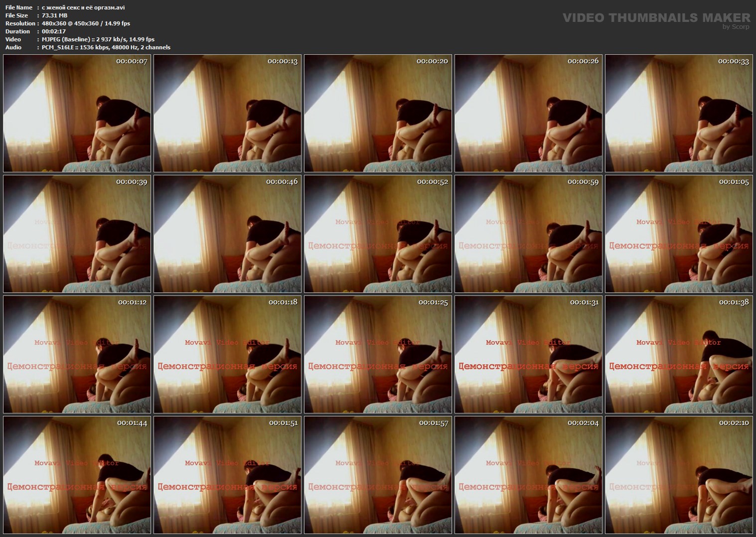
Task: Click the frame labeled 00:01:05
Action: click(x=679, y=234)
